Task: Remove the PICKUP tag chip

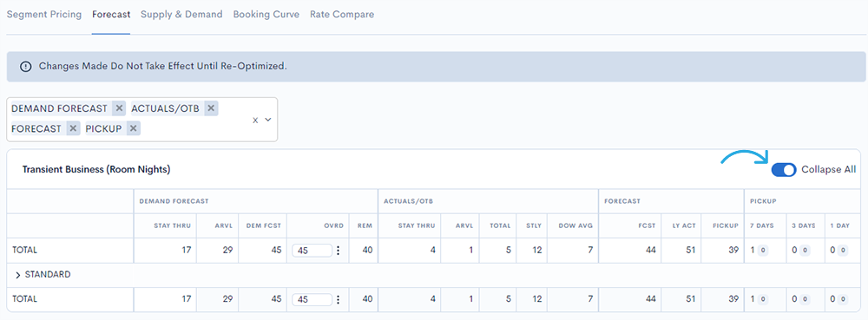Action: pyautogui.click(x=133, y=128)
